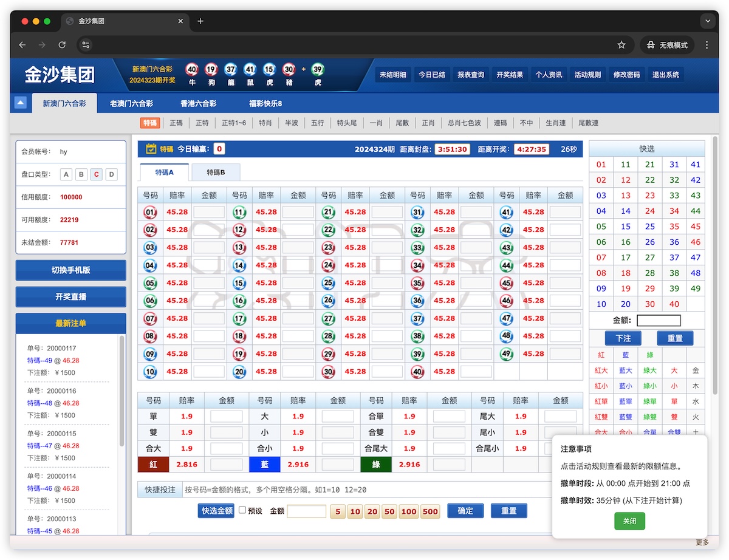Viewport: 729px width, 560px height.
Task: Click number ball 49 in the betting table
Action: point(506,353)
